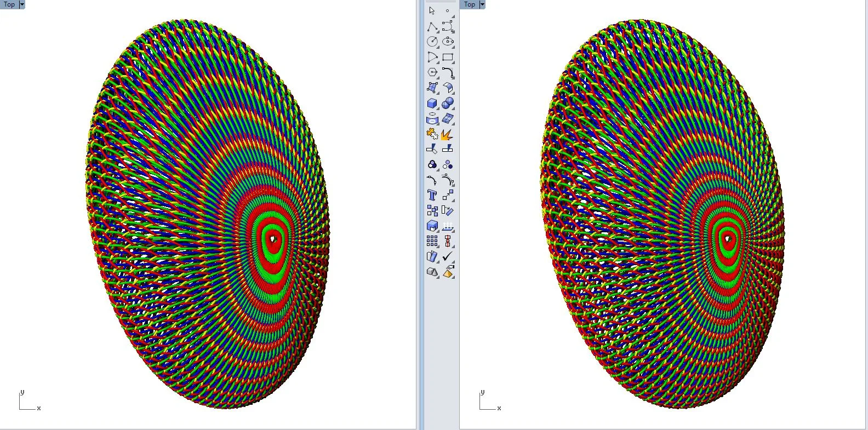Choose the single Point tool

[x=448, y=11]
